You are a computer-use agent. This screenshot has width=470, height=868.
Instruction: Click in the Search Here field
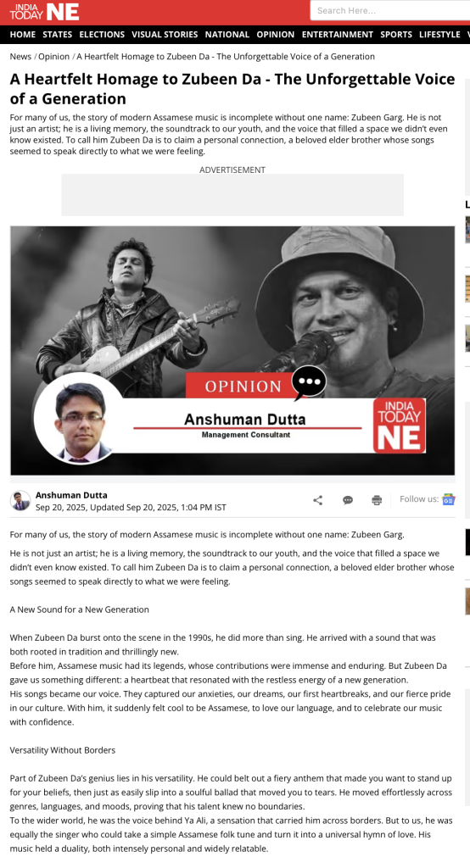(x=389, y=10)
